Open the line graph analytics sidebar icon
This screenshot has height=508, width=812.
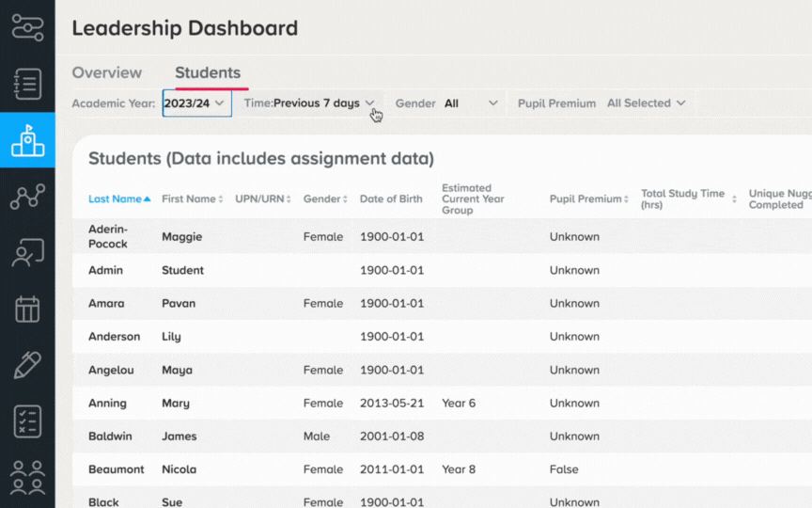point(27,197)
